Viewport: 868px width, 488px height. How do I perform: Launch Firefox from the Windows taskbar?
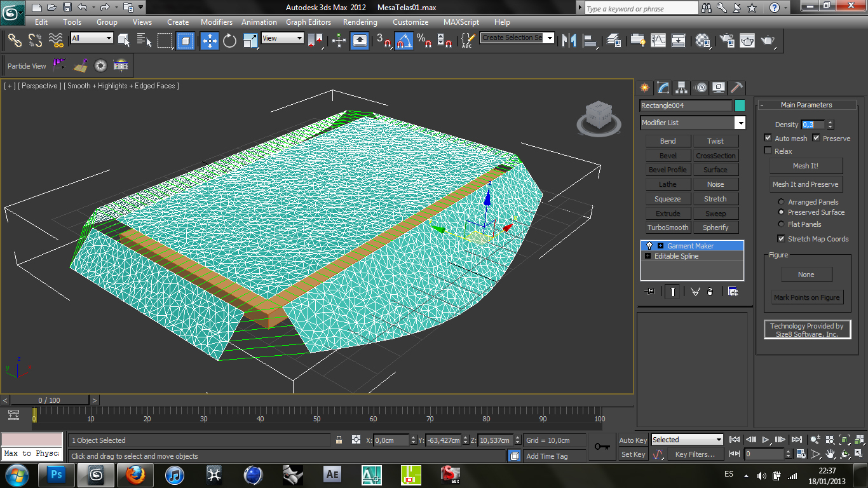(x=135, y=475)
